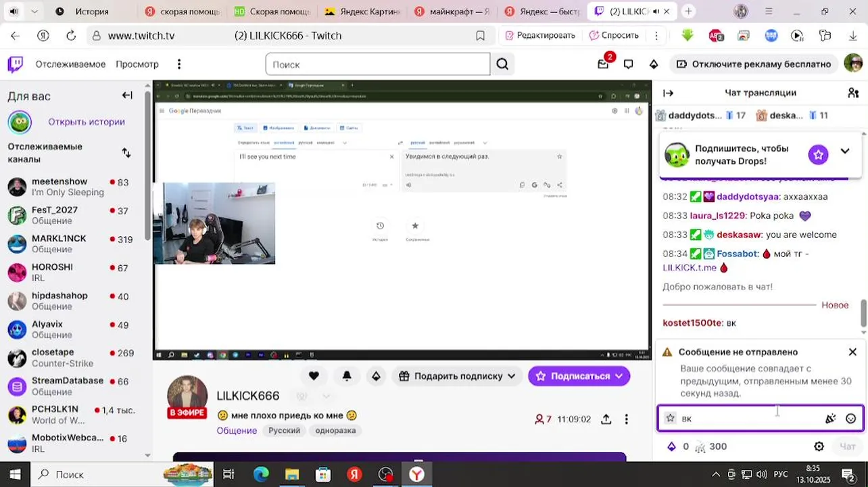Bookmark the page in the address bar
This screenshot has width=868, height=487.
(480, 36)
